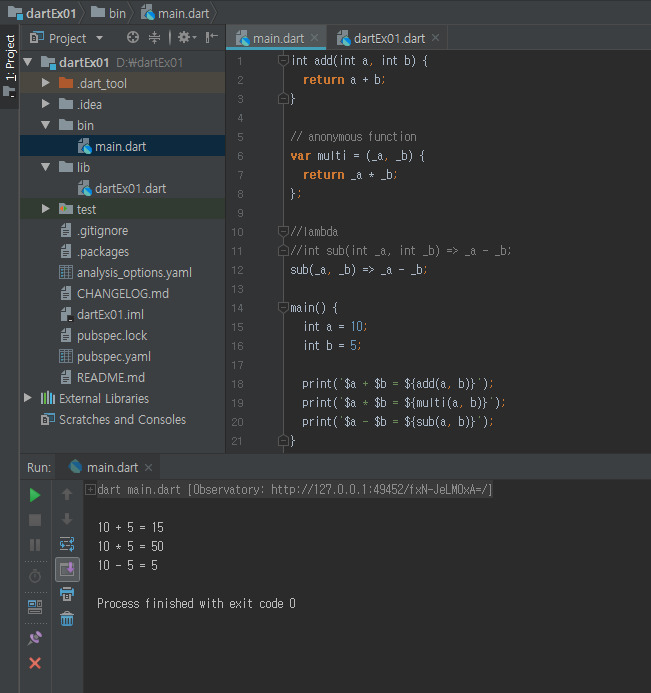Select Scratches and Consoles node
The height and width of the screenshot is (693, 651).
pyautogui.click(x=122, y=419)
